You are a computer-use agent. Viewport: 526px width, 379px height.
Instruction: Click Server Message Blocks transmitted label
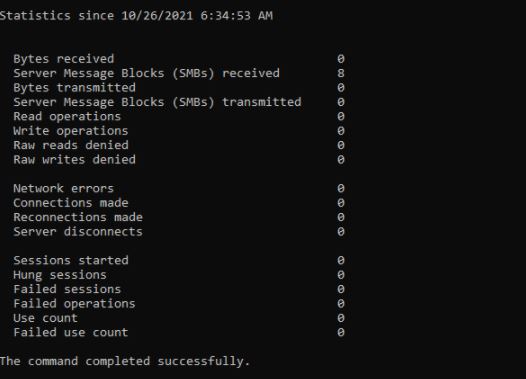[x=157, y=102]
